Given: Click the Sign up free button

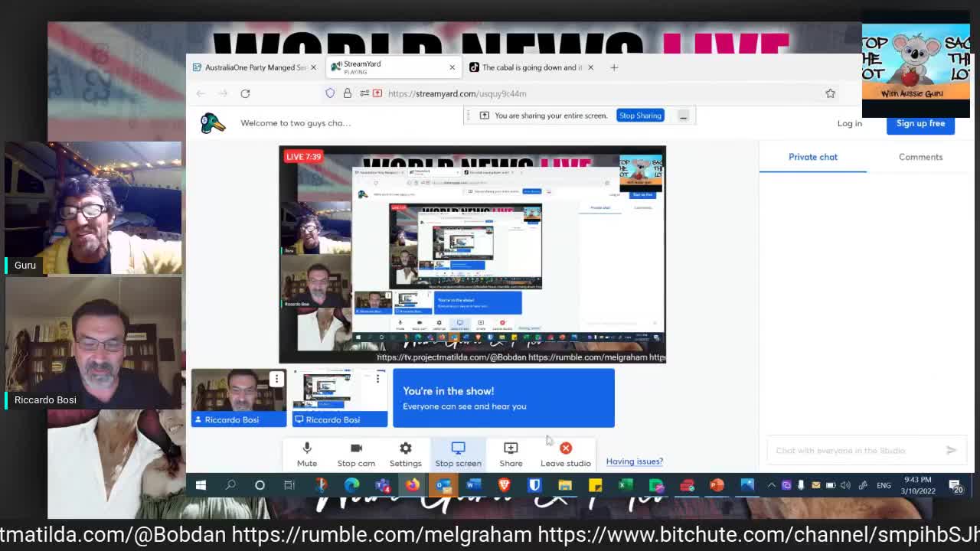Looking at the screenshot, I should pos(920,123).
